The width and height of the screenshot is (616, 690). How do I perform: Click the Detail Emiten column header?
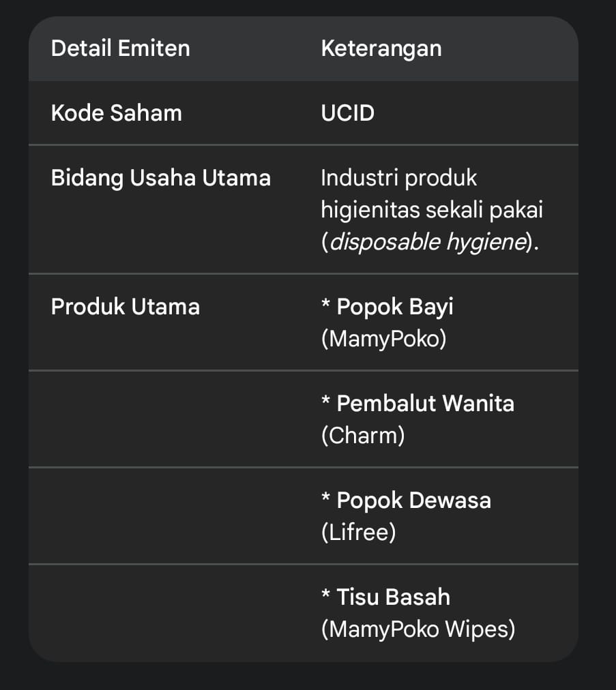click(x=120, y=49)
